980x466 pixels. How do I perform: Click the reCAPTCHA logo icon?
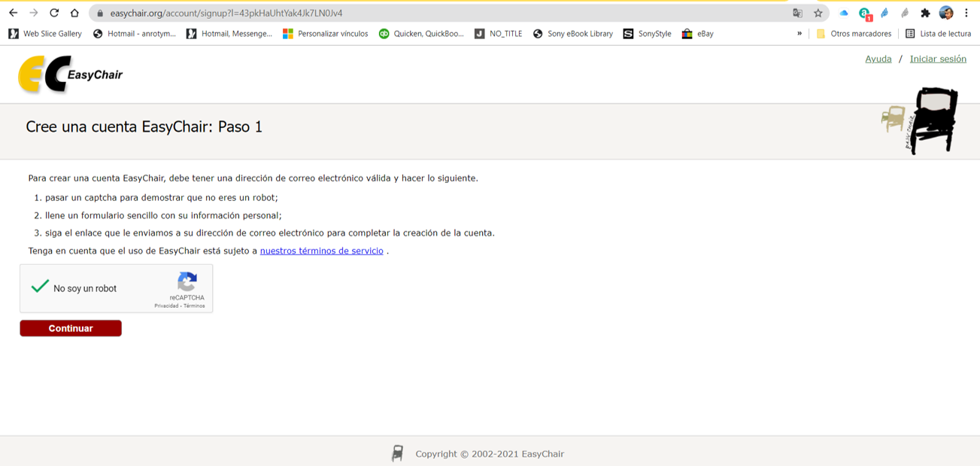tap(187, 282)
